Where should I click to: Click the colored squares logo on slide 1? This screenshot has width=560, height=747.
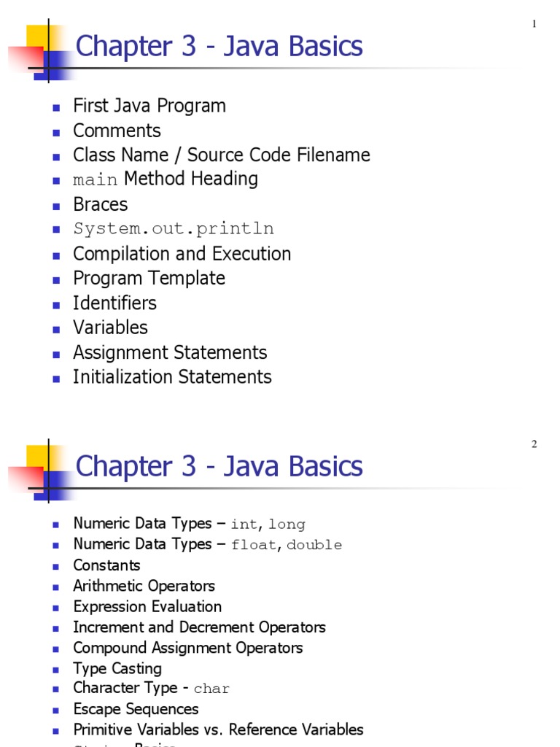point(44,51)
